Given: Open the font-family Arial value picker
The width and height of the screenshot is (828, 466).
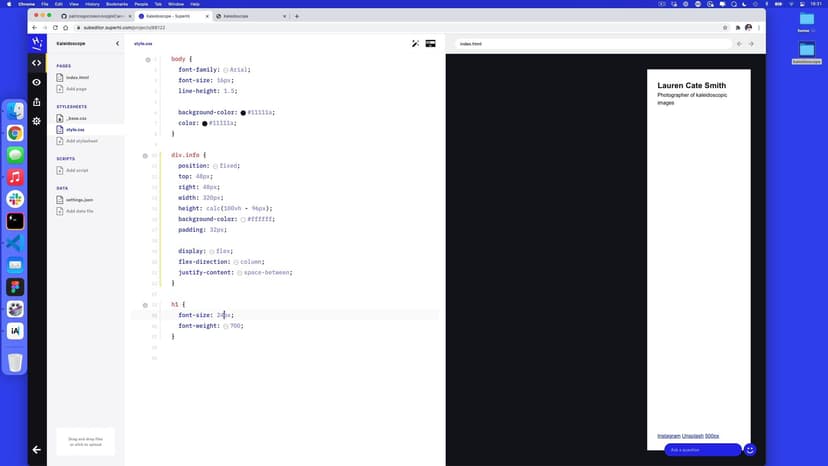Looking at the screenshot, I should pyautogui.click(x=226, y=70).
